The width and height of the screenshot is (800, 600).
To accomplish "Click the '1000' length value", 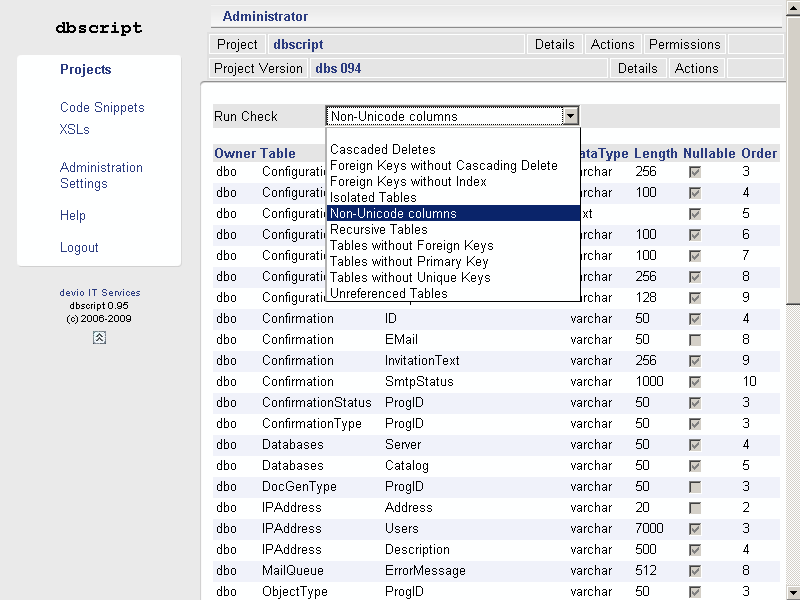I will 649,382.
